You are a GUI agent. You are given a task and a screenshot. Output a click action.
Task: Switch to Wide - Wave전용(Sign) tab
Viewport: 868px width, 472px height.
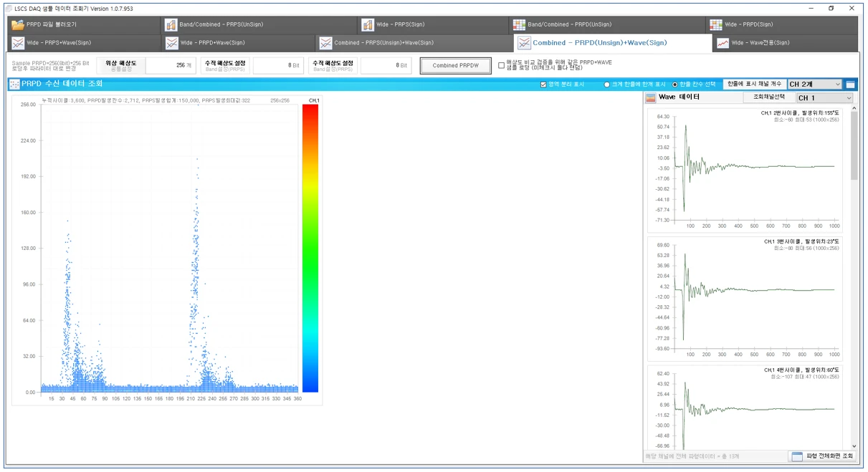785,43
